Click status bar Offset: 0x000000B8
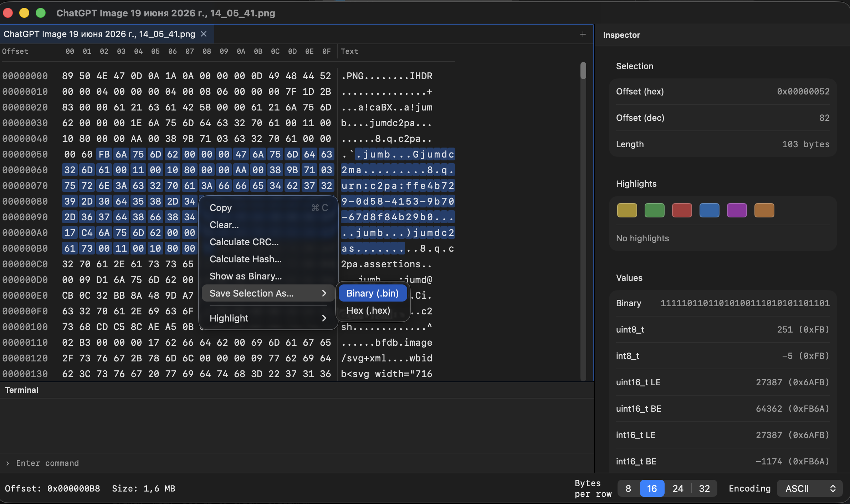 52,488
